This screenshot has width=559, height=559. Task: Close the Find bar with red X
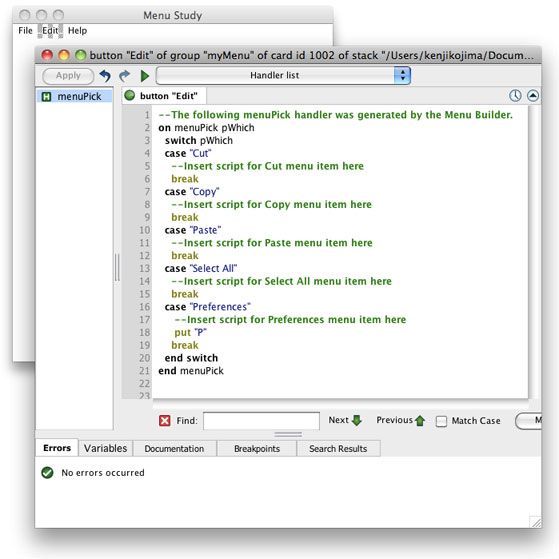[164, 421]
